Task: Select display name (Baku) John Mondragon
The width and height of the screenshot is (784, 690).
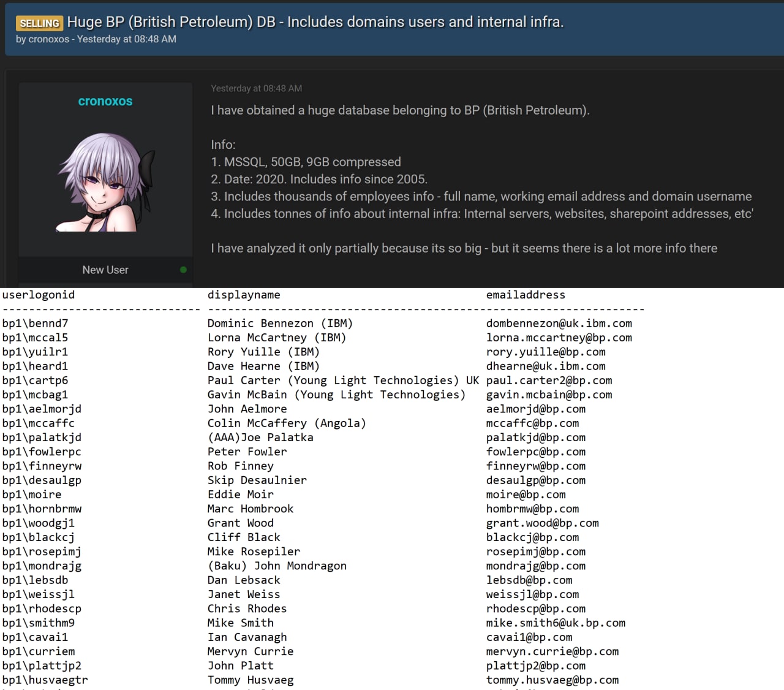Action: point(277,566)
